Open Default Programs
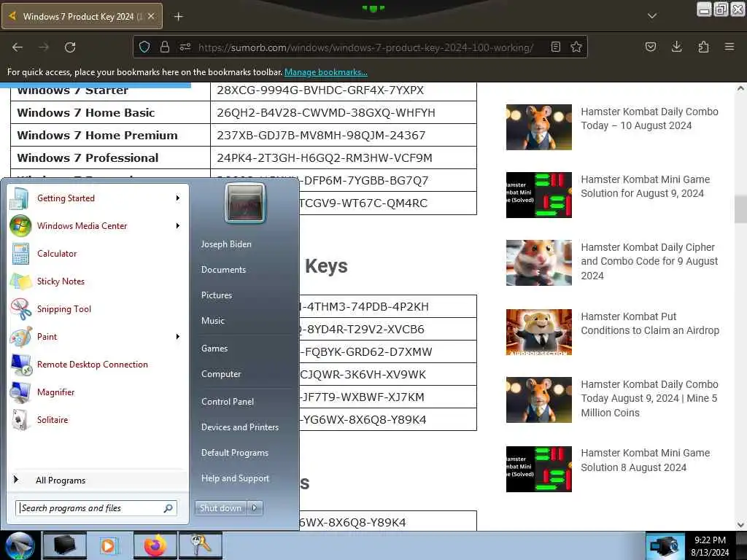The width and height of the screenshot is (747, 560). tap(235, 453)
